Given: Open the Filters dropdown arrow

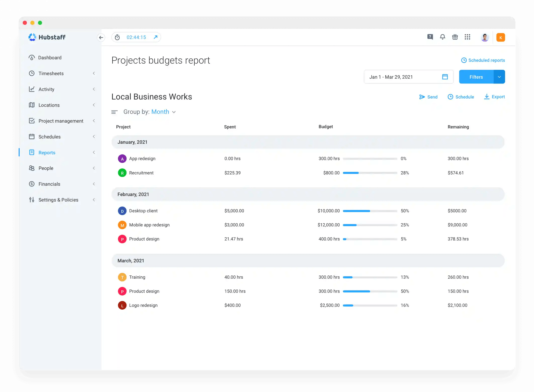Looking at the screenshot, I should pos(499,77).
